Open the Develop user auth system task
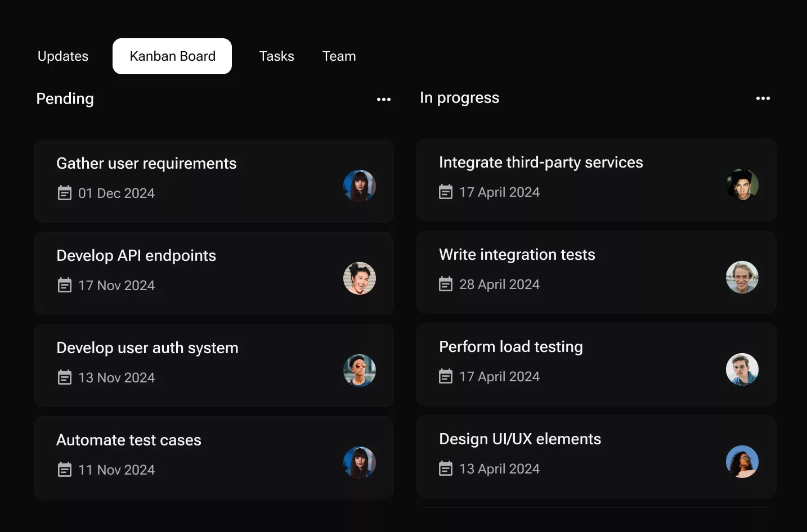Viewport: 807px width, 532px height. [147, 348]
